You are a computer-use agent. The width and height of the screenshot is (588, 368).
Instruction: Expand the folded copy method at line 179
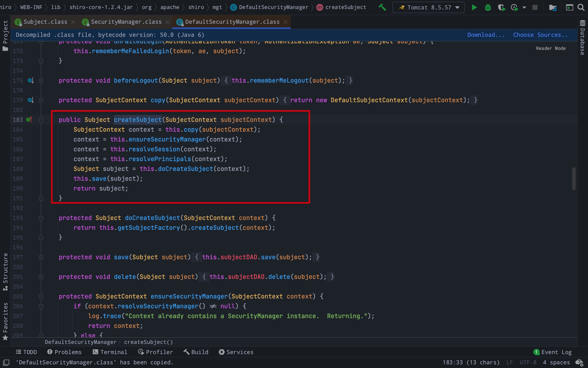41,100
